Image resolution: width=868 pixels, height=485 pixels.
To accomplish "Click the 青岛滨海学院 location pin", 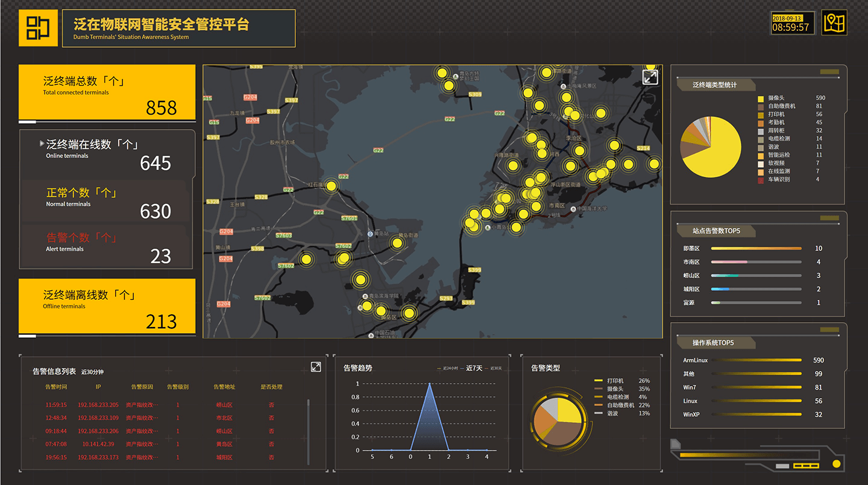I will pos(365,296).
